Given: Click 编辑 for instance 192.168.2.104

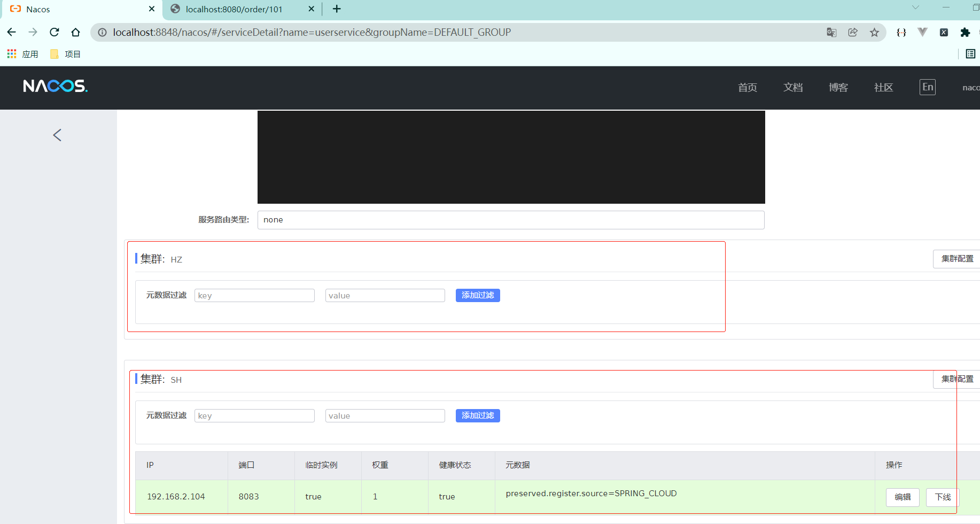Looking at the screenshot, I should [903, 497].
